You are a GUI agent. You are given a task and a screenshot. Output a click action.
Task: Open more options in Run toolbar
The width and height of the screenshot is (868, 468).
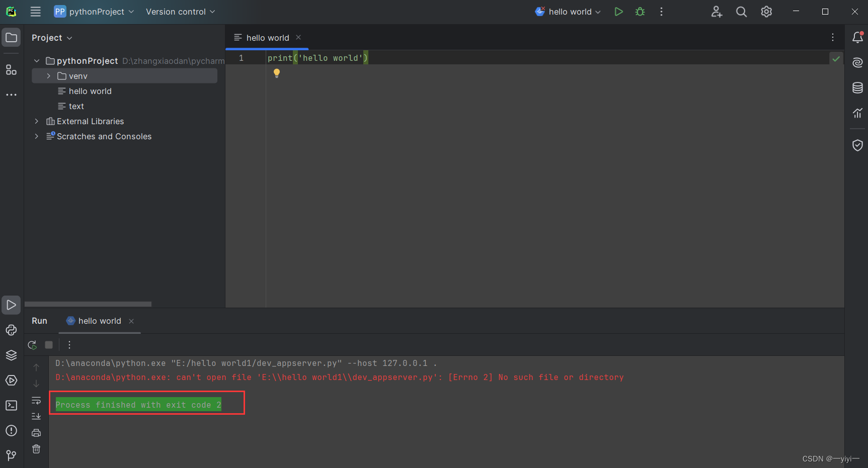(69, 345)
